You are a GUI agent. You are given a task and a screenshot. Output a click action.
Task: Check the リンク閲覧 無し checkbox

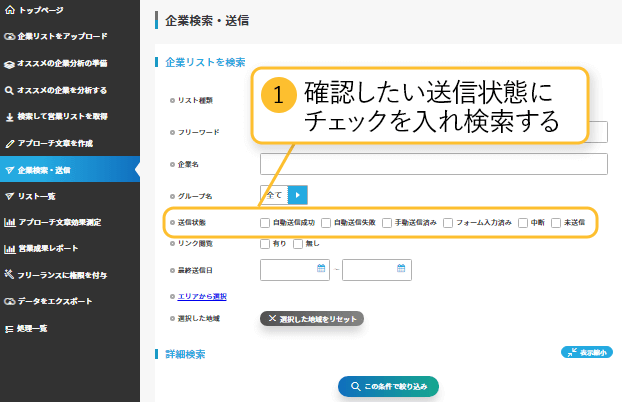[298, 244]
